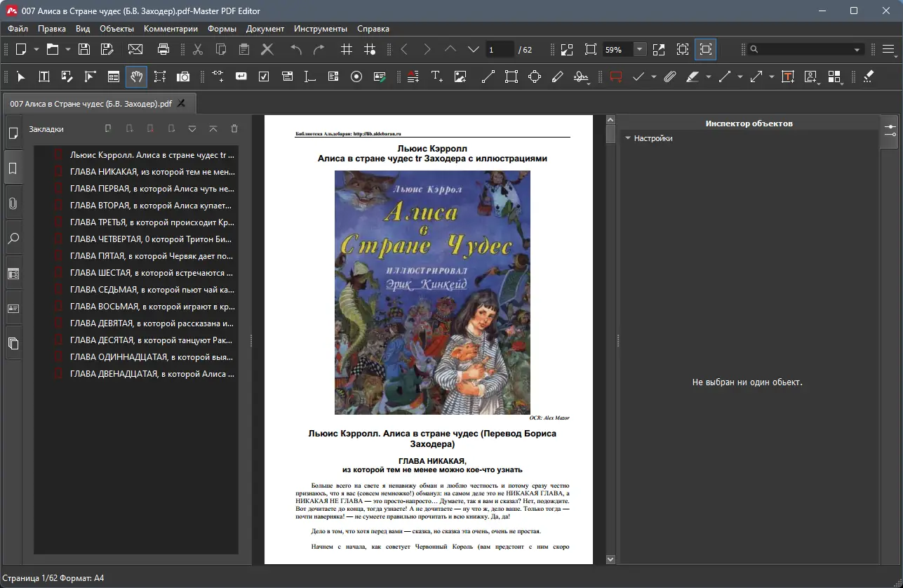Click the Attach File paperclip tool
903x588 pixels.
click(x=669, y=76)
